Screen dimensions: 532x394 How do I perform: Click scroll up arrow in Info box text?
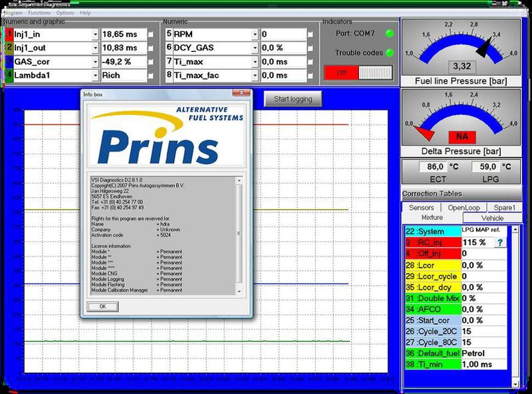[x=239, y=180]
